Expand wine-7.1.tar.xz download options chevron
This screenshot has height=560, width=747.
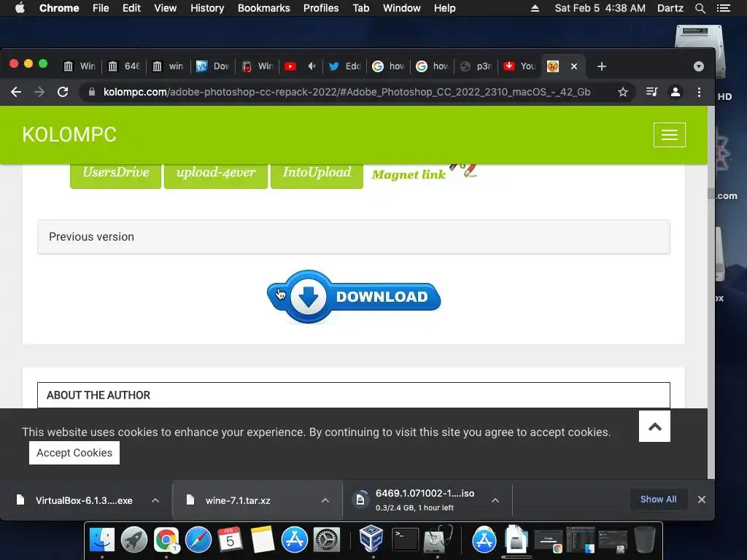[325, 500]
